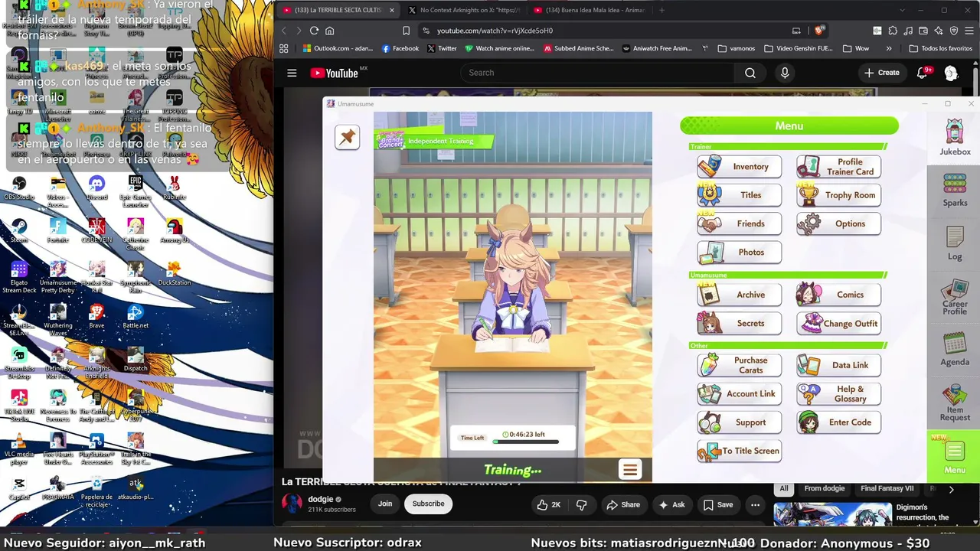Open Sparks in the game sidebar
The width and height of the screenshot is (980, 551).
[955, 191]
